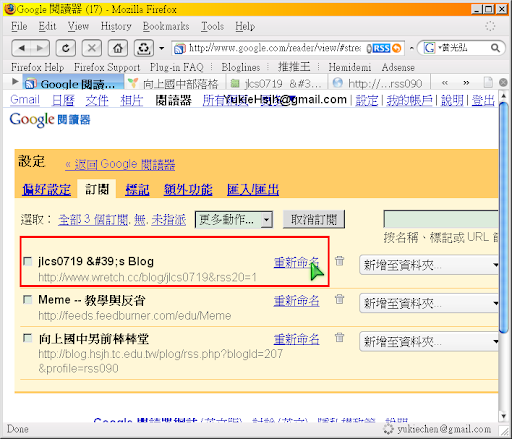The width and height of the screenshot is (512, 439).
Task: Reload the page with the refresh icon
Action: (x=66, y=48)
